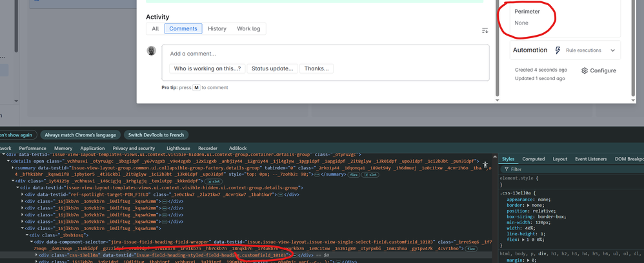This screenshot has width=644, height=263.
Task: Click the 'width: 40%' style declaration
Action: click(x=521, y=228)
